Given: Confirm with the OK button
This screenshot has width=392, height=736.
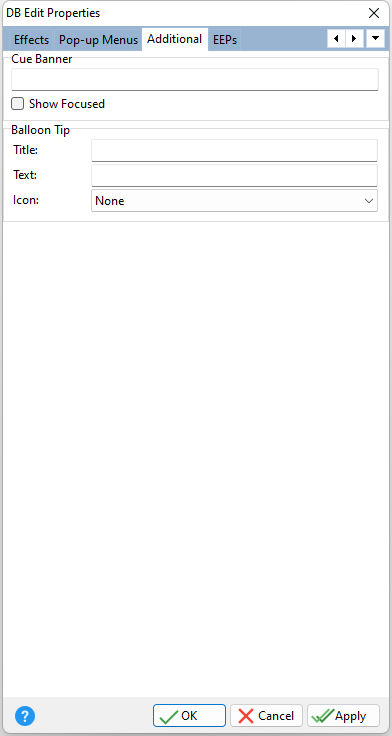Looking at the screenshot, I should [189, 716].
